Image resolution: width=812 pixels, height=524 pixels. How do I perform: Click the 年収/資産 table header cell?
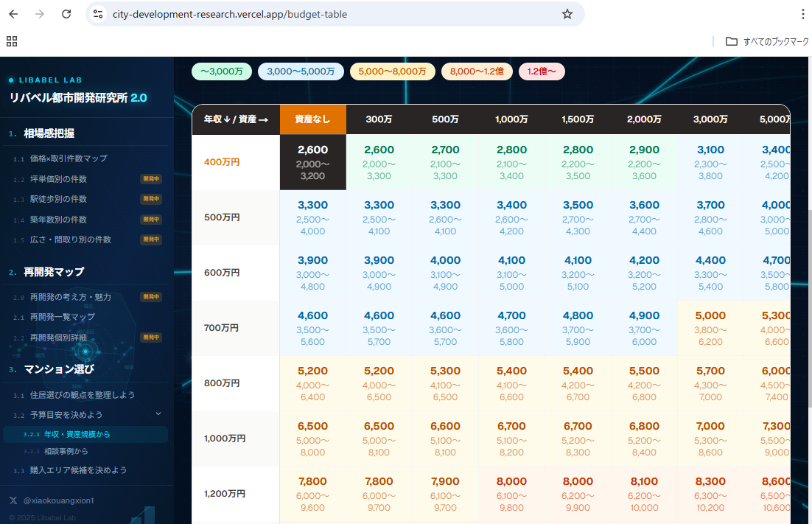235,119
